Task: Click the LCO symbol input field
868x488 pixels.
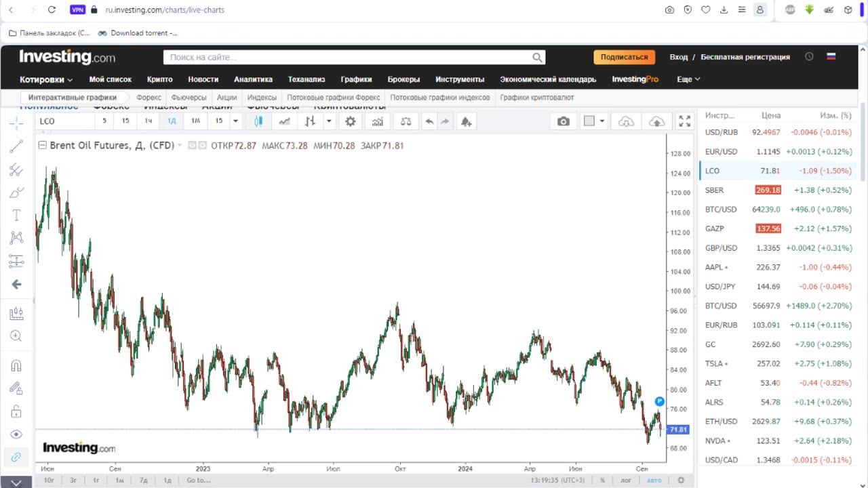Action: click(x=65, y=121)
